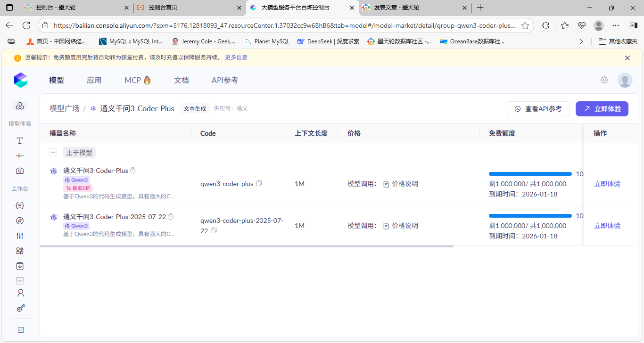
Task: Click the Bailian logo at top left
Action: [21, 80]
